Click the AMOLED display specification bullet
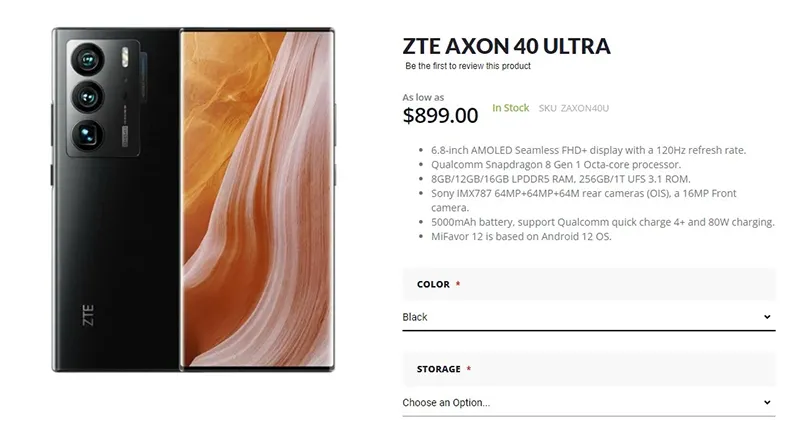 click(x=588, y=150)
